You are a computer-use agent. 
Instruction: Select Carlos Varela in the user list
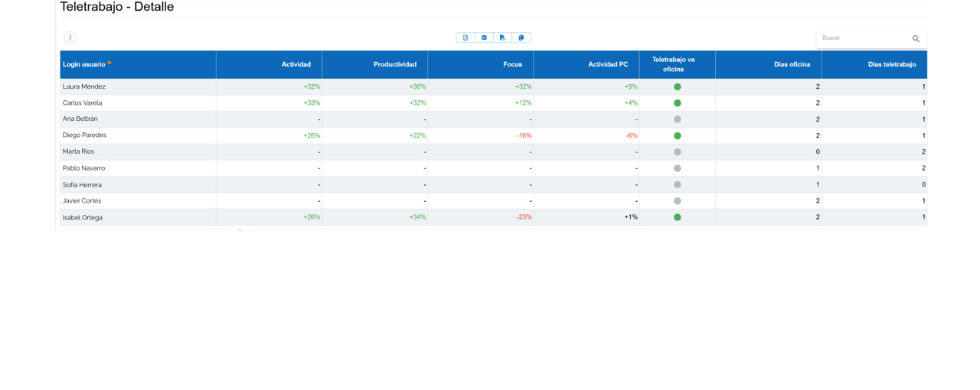(x=82, y=103)
